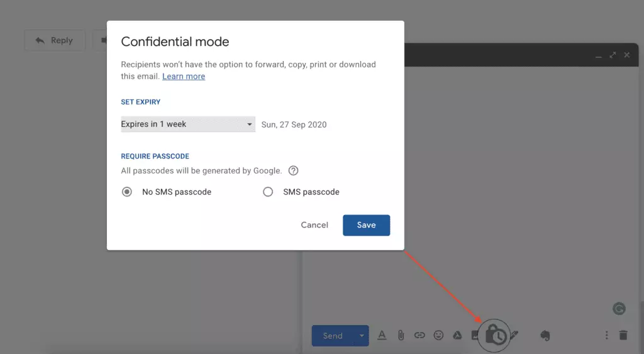644x354 pixels.
Task: Open more options three-dot menu
Action: pos(607,335)
